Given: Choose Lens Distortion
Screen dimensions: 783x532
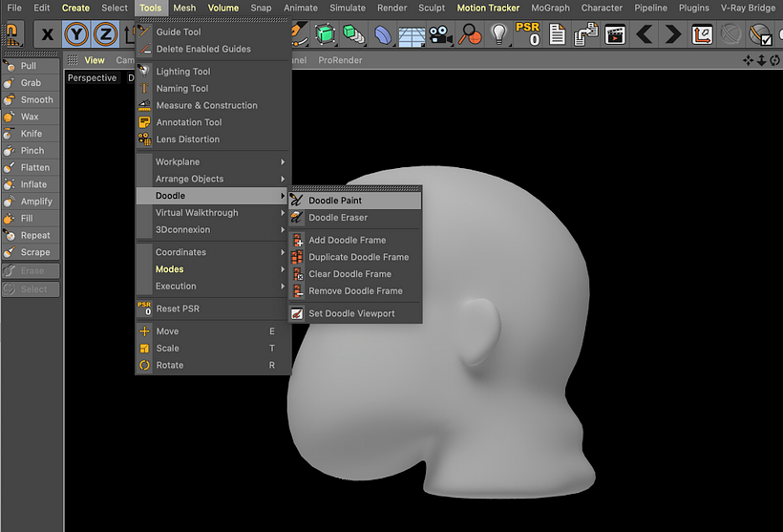Looking at the screenshot, I should tap(214, 139).
